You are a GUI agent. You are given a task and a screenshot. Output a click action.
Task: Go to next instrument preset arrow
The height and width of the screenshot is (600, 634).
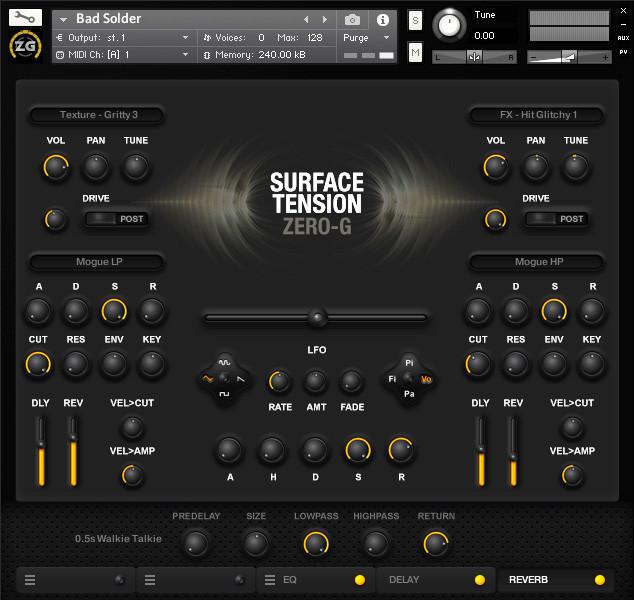coord(324,19)
